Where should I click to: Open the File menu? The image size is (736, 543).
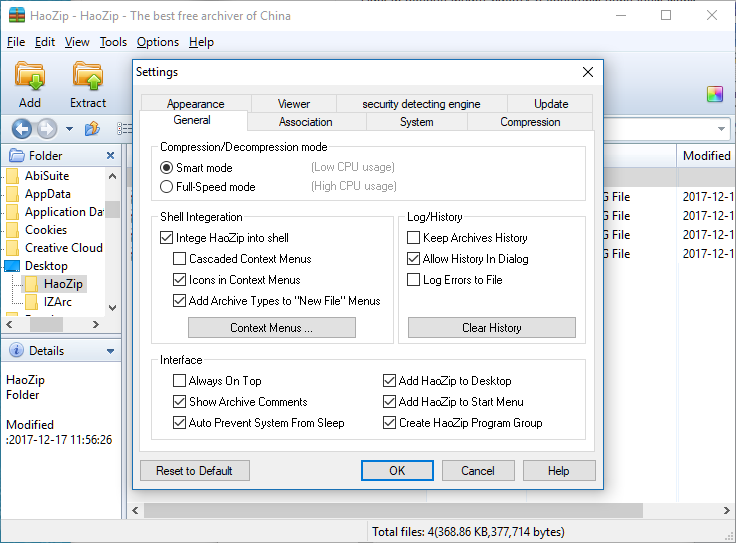point(16,42)
